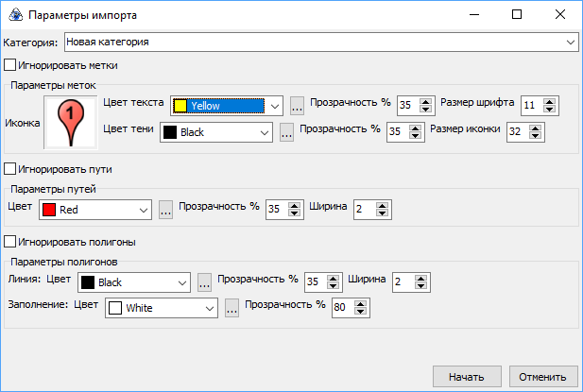This screenshot has width=583, height=392.
Task: Click the application icon in title bar
Action: pos(14,15)
